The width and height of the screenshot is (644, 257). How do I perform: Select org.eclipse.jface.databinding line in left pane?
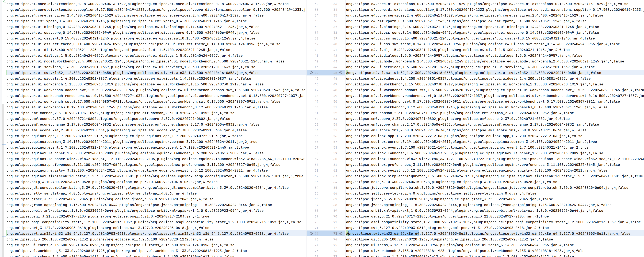pyautogui.click(x=139, y=205)
